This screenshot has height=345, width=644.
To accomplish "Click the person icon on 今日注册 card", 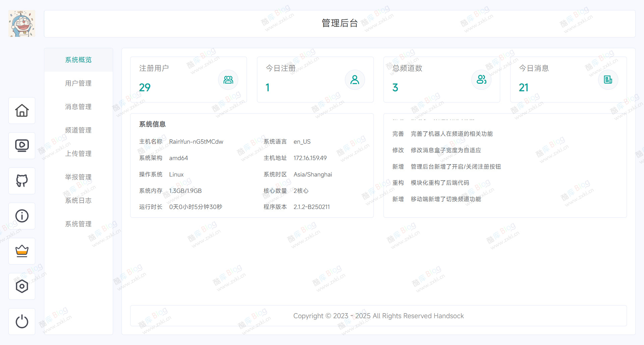I will pyautogui.click(x=355, y=80).
